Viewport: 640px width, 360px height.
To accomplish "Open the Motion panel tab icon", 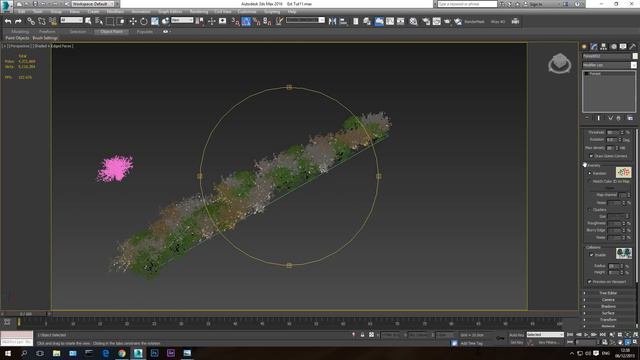I will tap(613, 47).
